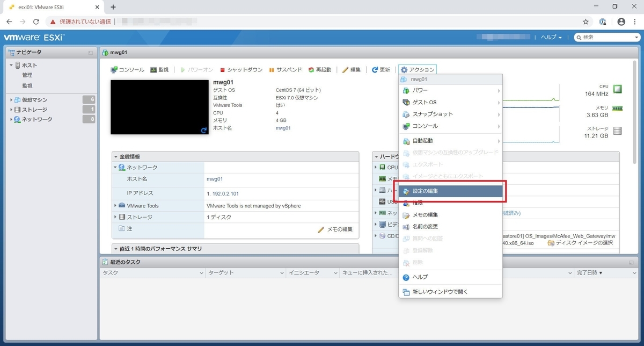Click the Storage icon in navigator

(x=17, y=110)
